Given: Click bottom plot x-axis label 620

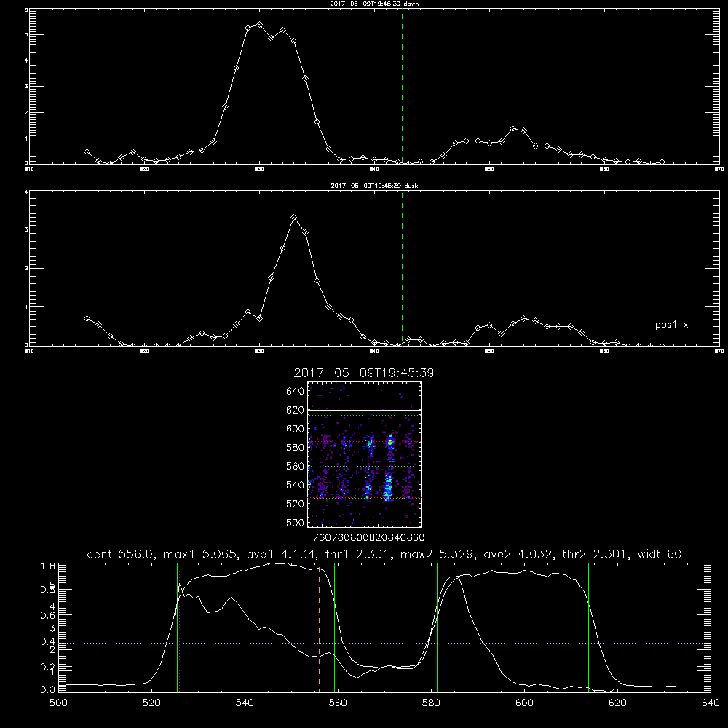Looking at the screenshot, I should (x=617, y=703).
